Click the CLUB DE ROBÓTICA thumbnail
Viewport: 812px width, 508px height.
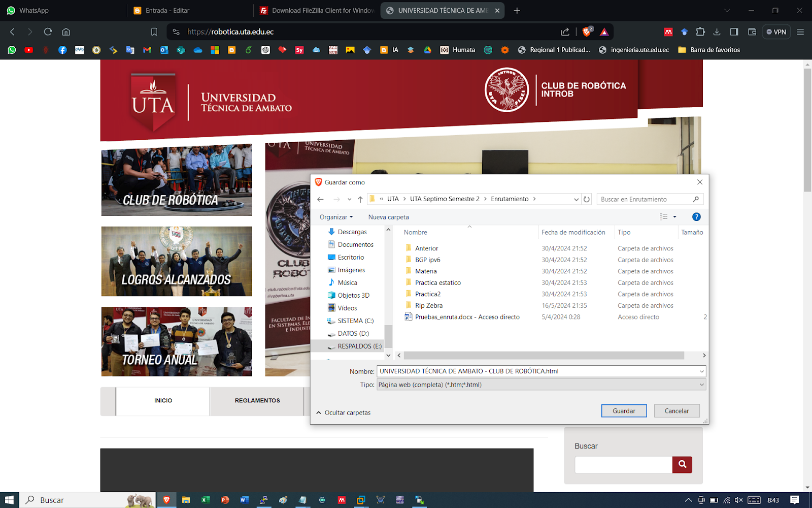pos(176,180)
